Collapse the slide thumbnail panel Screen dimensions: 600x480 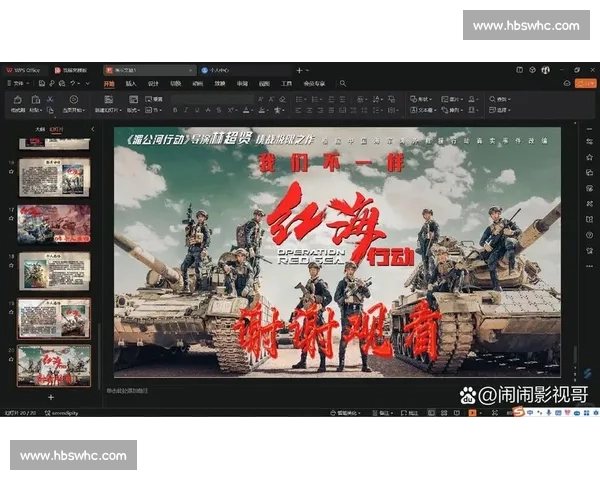tap(93, 129)
